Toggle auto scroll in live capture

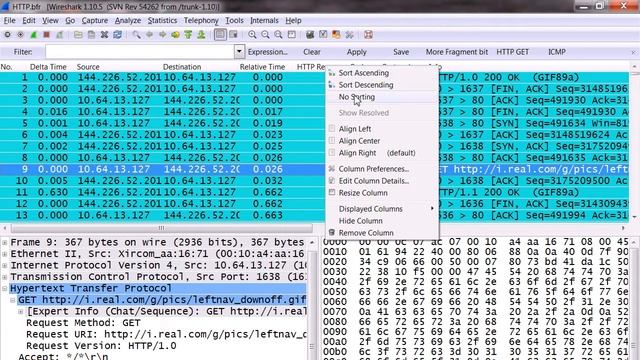coord(233,35)
